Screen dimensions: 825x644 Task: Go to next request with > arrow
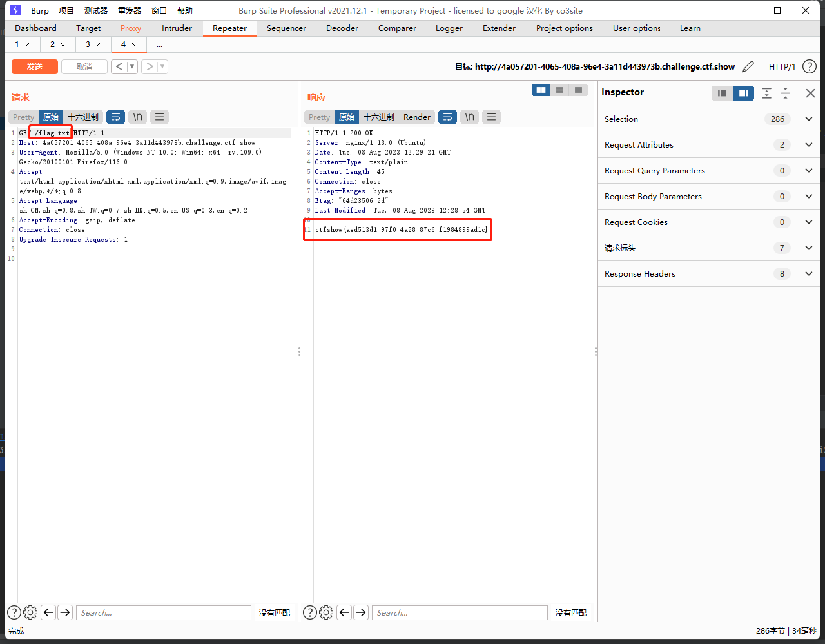[150, 66]
